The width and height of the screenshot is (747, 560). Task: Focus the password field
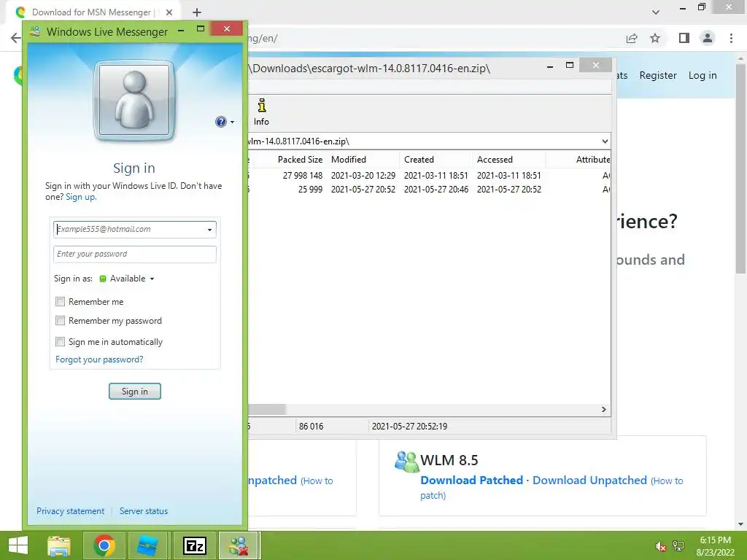coord(135,254)
